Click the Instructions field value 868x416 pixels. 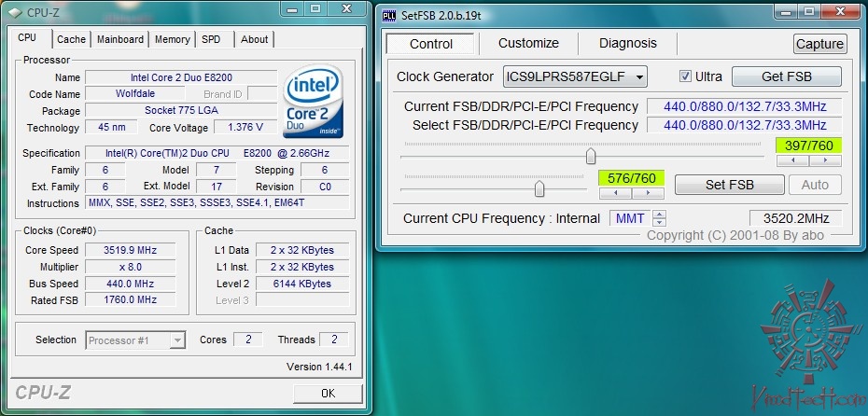tap(217, 203)
